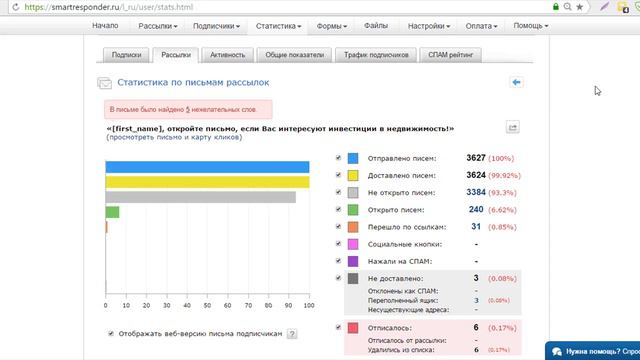
Task: Click the yellow Доставлено писем color swatch
Action: (353, 176)
